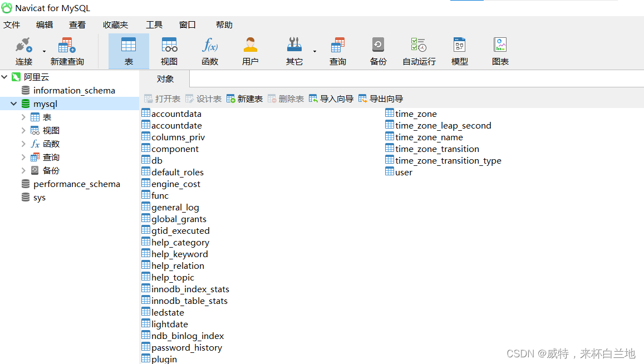Open the 备份 backup toolbar icon
The width and height of the screenshot is (644, 364).
coord(378,51)
